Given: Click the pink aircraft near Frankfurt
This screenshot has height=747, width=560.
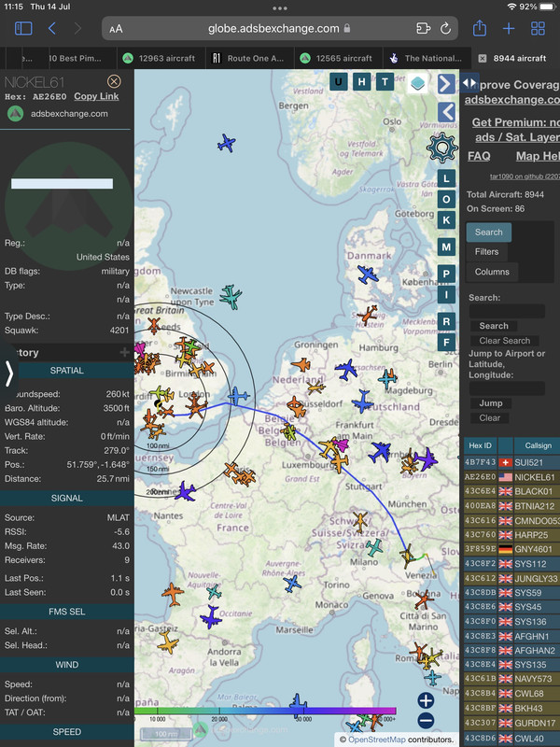Looking at the screenshot, I should coord(341,444).
